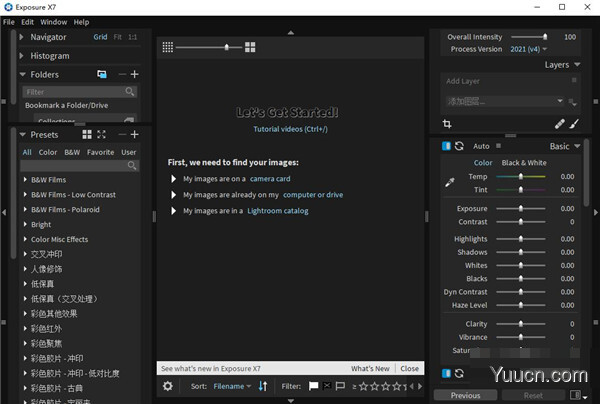Open the Edit menu
Image resolution: width=600 pixels, height=404 pixels.
[28, 22]
